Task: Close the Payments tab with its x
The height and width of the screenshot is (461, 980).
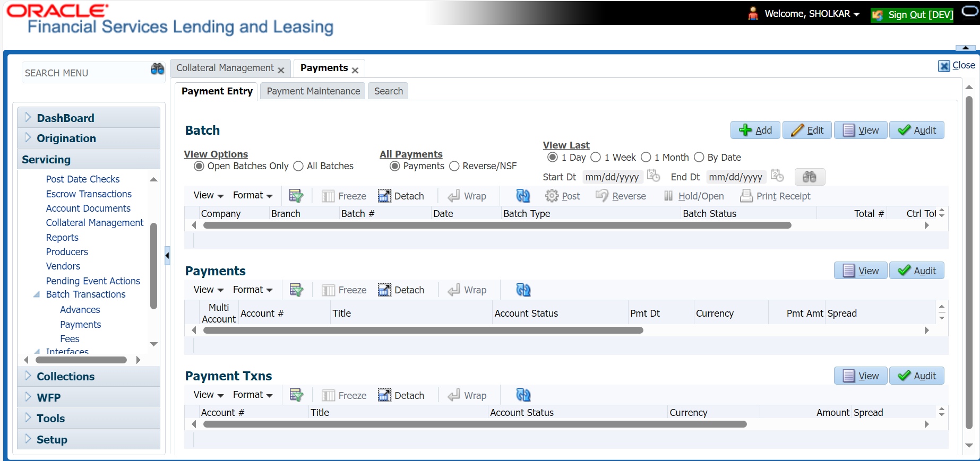Action: [355, 70]
